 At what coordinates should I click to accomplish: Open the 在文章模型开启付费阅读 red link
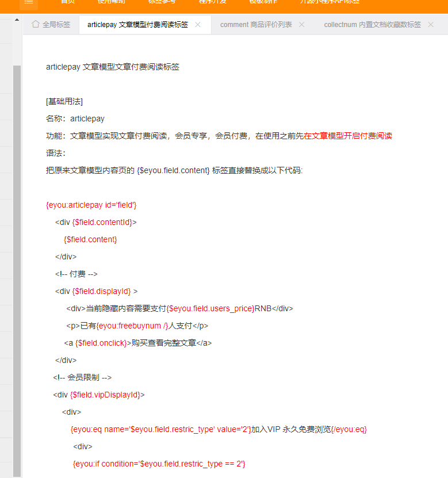[x=348, y=136]
